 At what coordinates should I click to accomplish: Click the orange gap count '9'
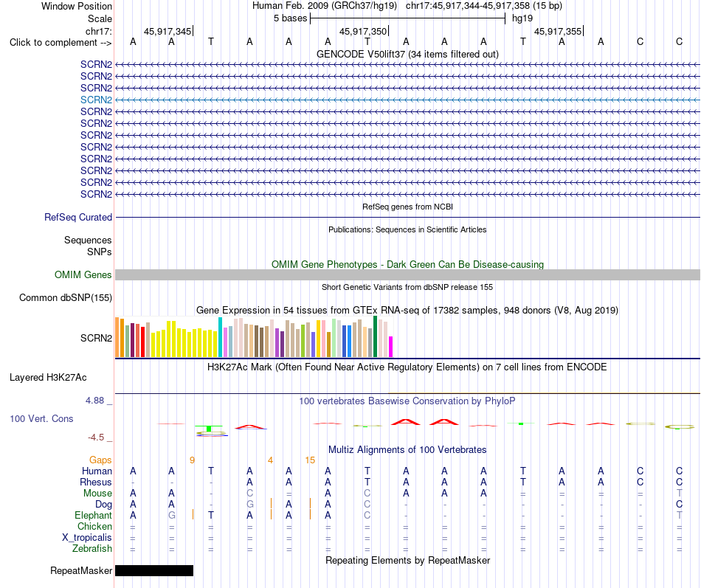(193, 460)
